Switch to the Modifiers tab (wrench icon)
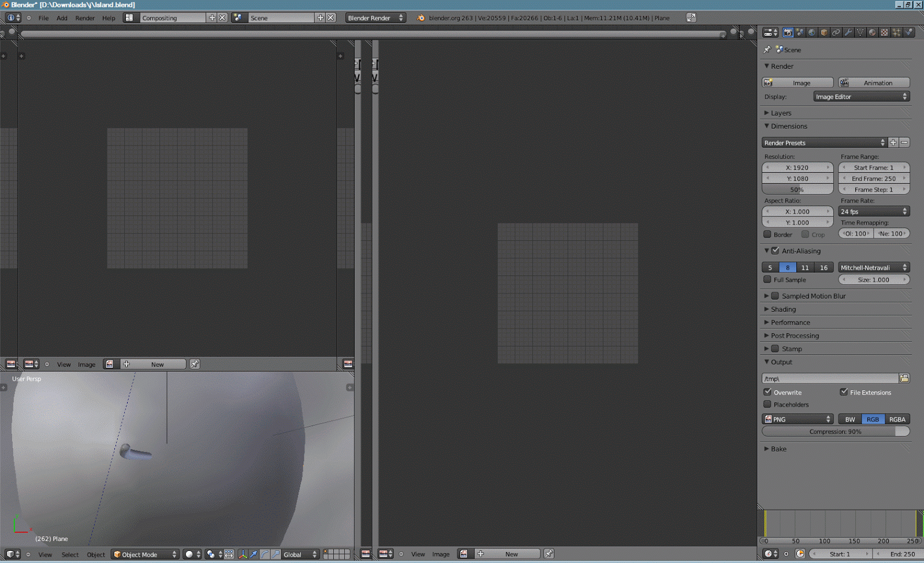Image resolution: width=924 pixels, height=563 pixels. [x=848, y=32]
